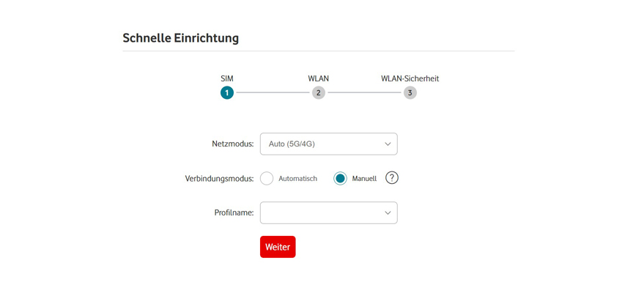Select the Manuell radio button
Viewport: 644px width, 293px height.
(340, 178)
